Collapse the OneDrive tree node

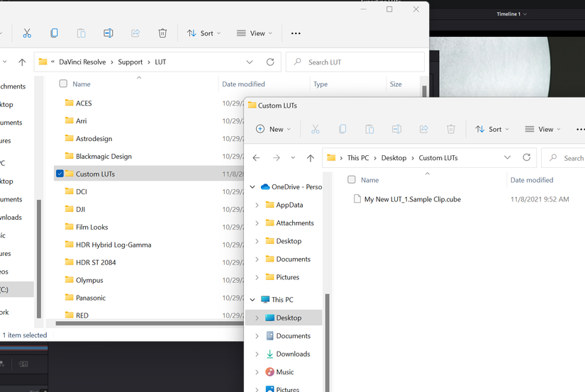pyautogui.click(x=253, y=187)
